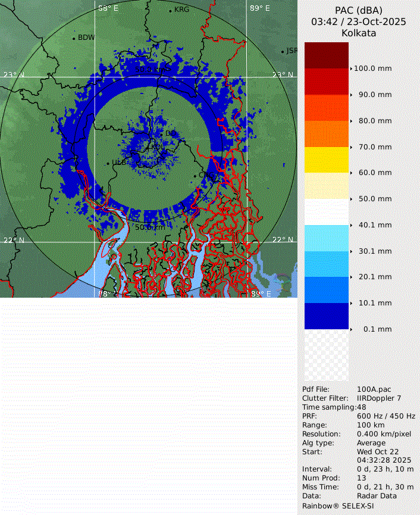This screenshot has height=515, width=420.
Task: Click the darkest maroon swatch atop the legend
Action: pos(326,55)
